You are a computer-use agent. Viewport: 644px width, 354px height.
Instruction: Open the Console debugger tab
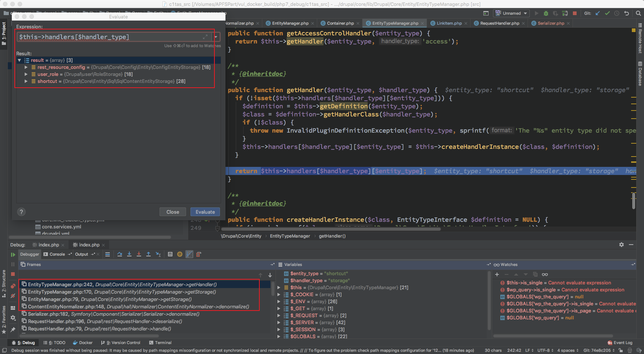(x=57, y=254)
